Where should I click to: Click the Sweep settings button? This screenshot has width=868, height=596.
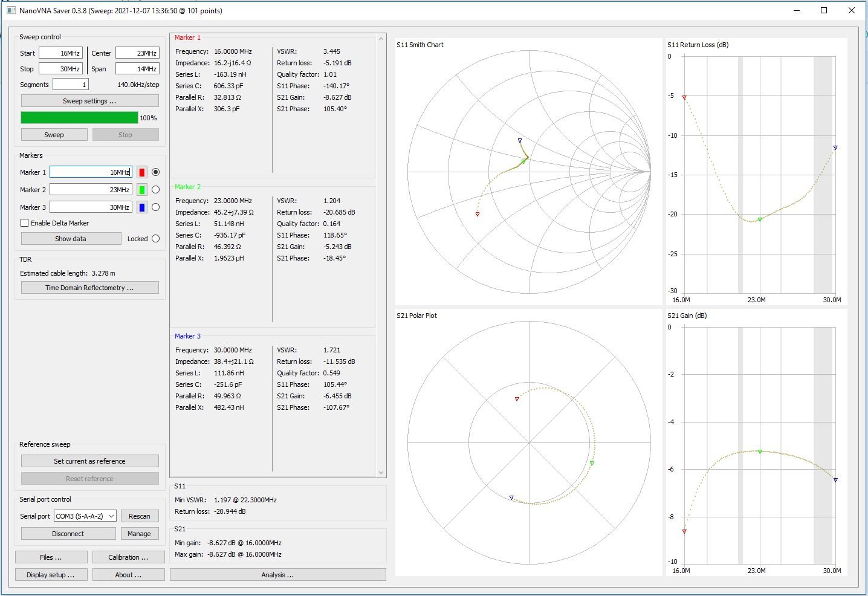tap(90, 101)
